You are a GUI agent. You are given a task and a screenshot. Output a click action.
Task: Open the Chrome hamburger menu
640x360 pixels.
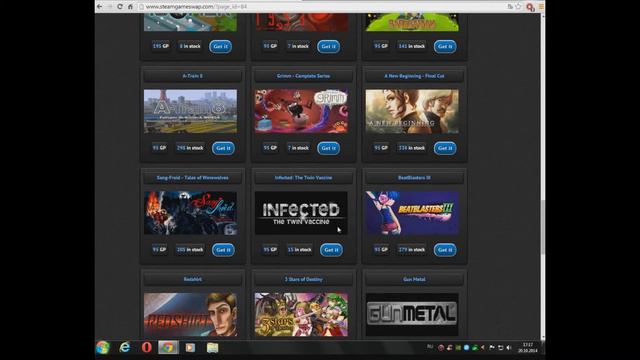coord(541,7)
